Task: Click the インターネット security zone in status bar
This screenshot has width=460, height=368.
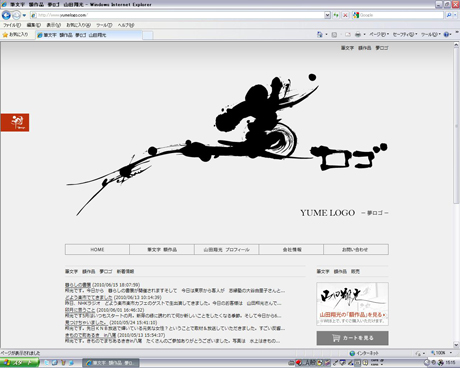Action: point(364,353)
